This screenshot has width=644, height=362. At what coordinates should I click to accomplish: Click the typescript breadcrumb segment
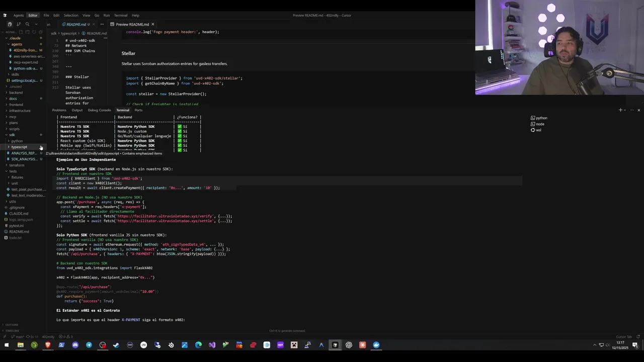[69, 33]
